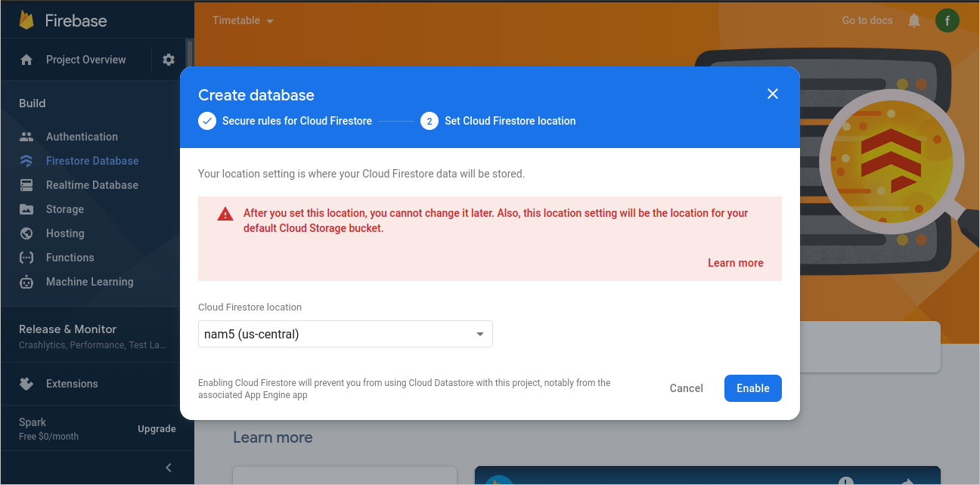This screenshot has height=485, width=980.
Task: Collapse the sidebar with the chevron
Action: pyautogui.click(x=169, y=468)
